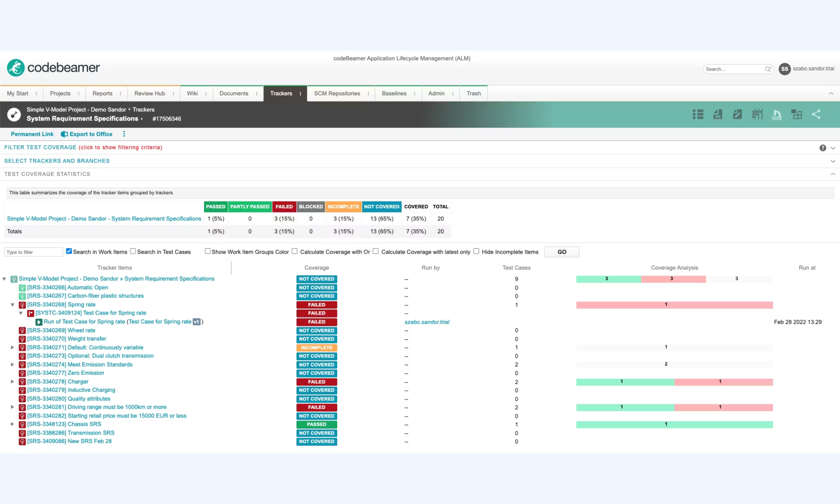Open the Wiki tab kebab menu

(206, 94)
